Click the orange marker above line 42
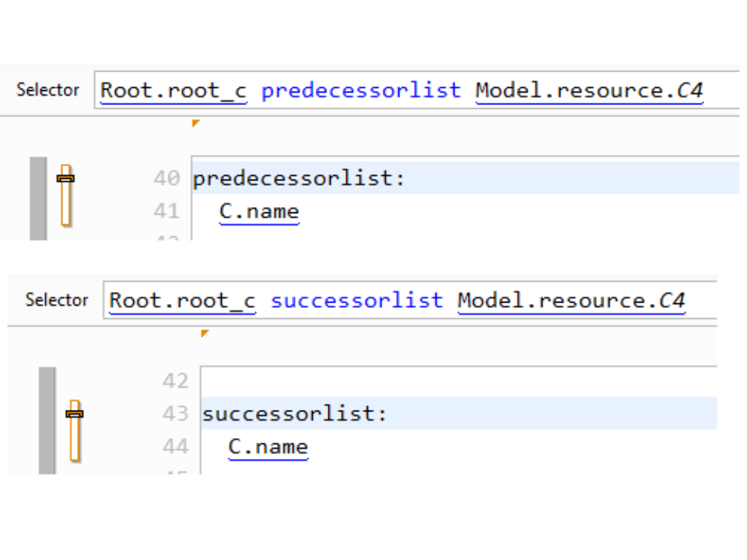Screen dimensions: 747x560 (205, 333)
